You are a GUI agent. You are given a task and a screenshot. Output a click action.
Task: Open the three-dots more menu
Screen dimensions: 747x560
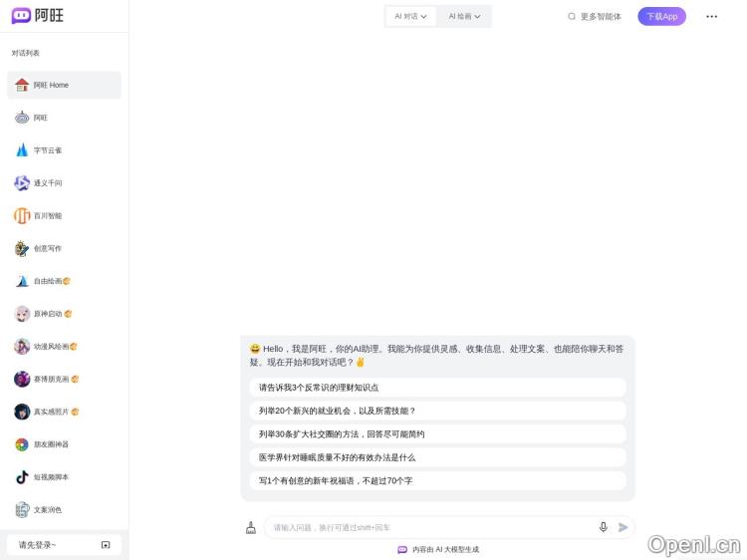click(x=712, y=16)
